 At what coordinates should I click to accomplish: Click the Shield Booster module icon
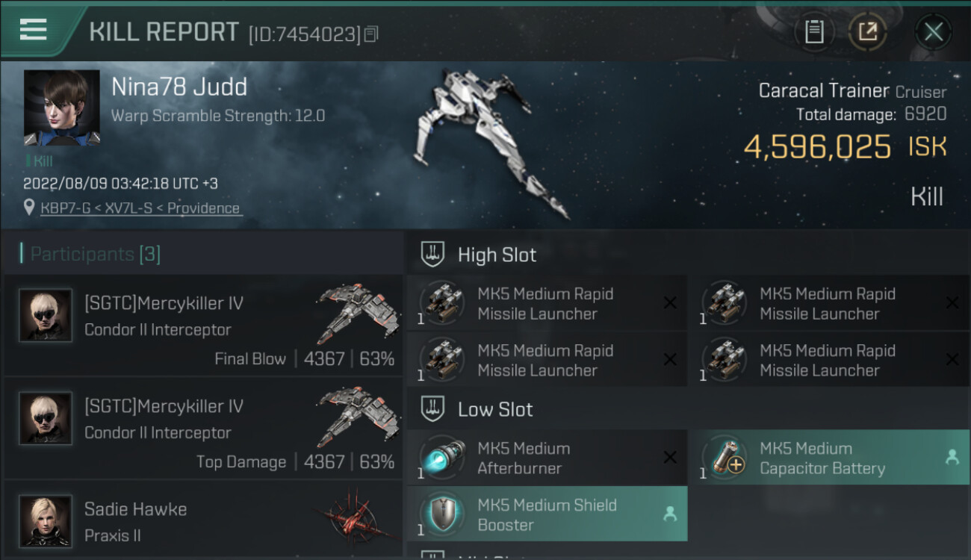[443, 514]
